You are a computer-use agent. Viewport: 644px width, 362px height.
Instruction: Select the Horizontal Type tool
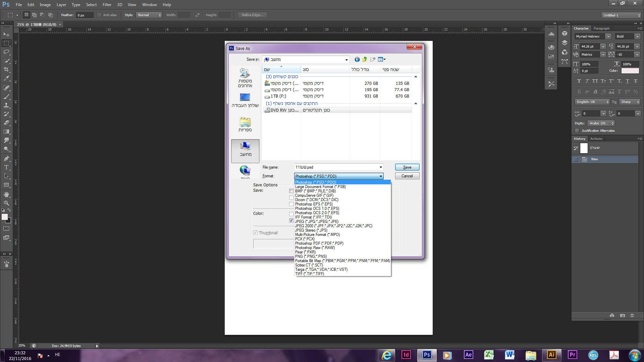(x=6, y=167)
